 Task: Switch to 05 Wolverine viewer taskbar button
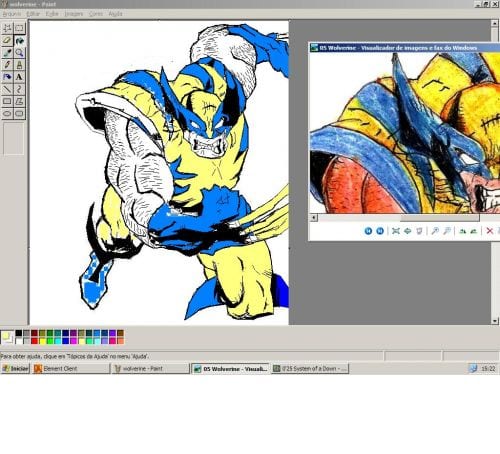click(x=230, y=368)
